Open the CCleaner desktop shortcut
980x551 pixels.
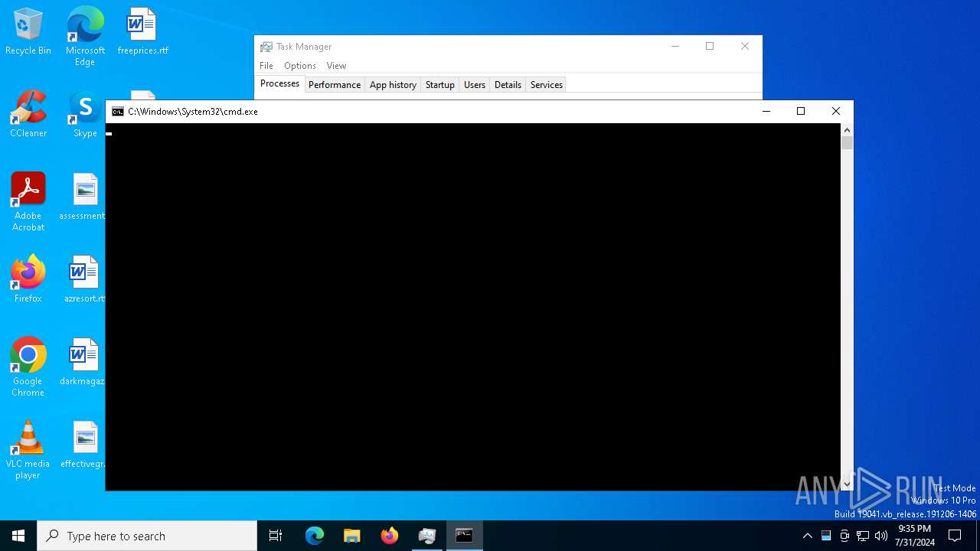tap(28, 115)
